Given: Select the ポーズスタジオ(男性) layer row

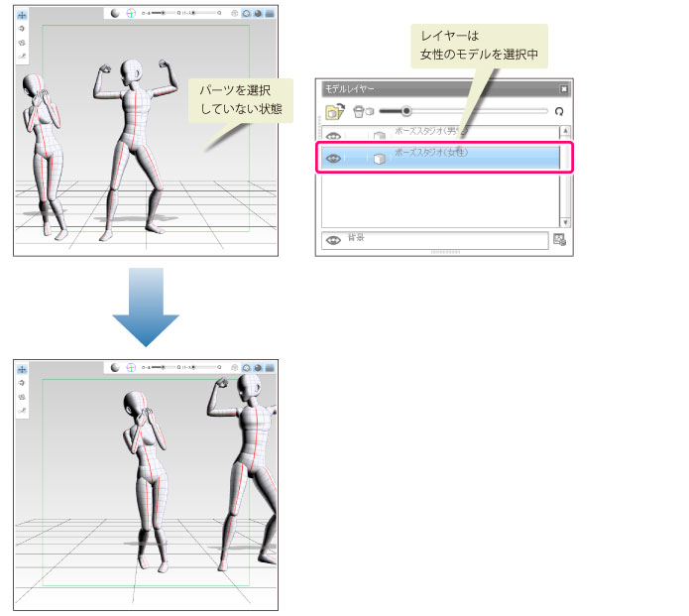Looking at the screenshot, I should coord(440,133).
